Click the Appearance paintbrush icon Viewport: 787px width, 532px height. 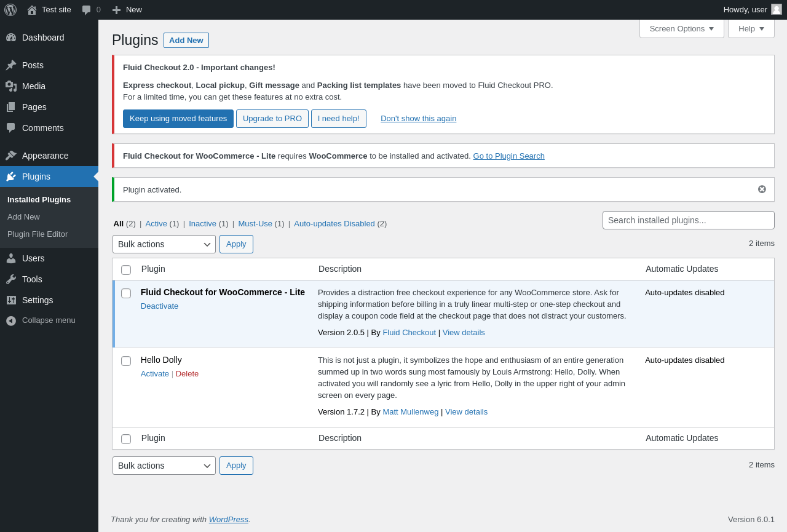[11, 156]
